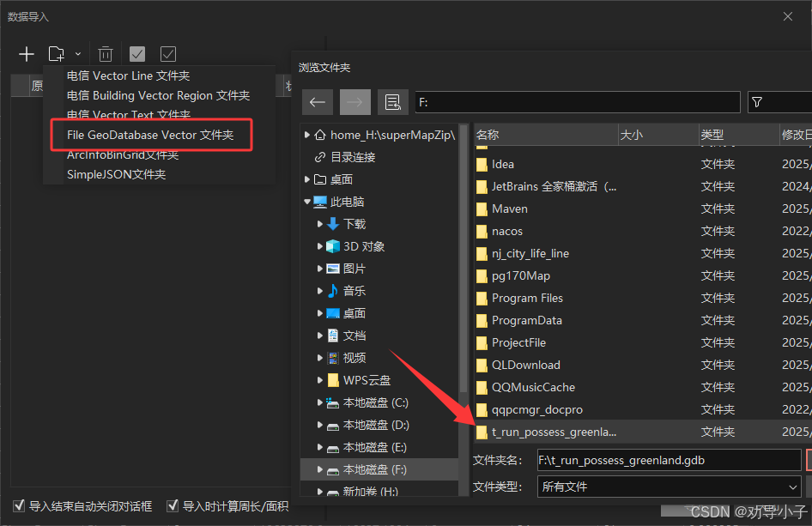Click the add file plus icon
Viewport: 812px width, 526px height.
click(x=27, y=54)
